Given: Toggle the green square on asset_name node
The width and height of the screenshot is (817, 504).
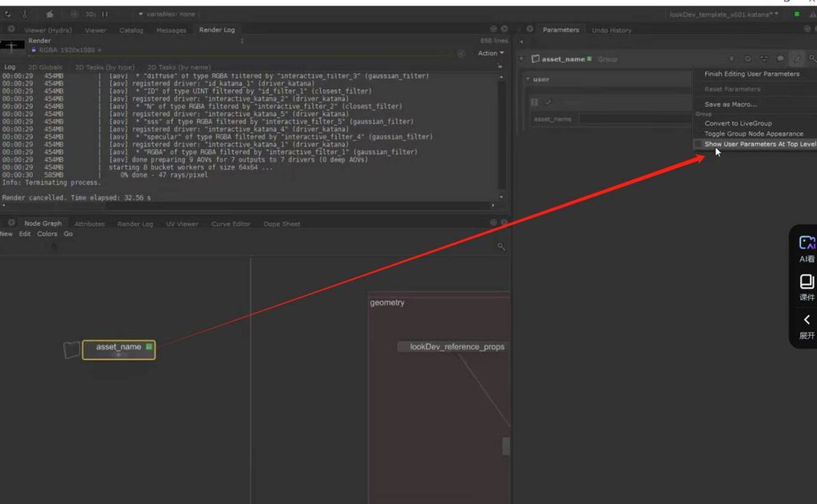Looking at the screenshot, I should (148, 347).
